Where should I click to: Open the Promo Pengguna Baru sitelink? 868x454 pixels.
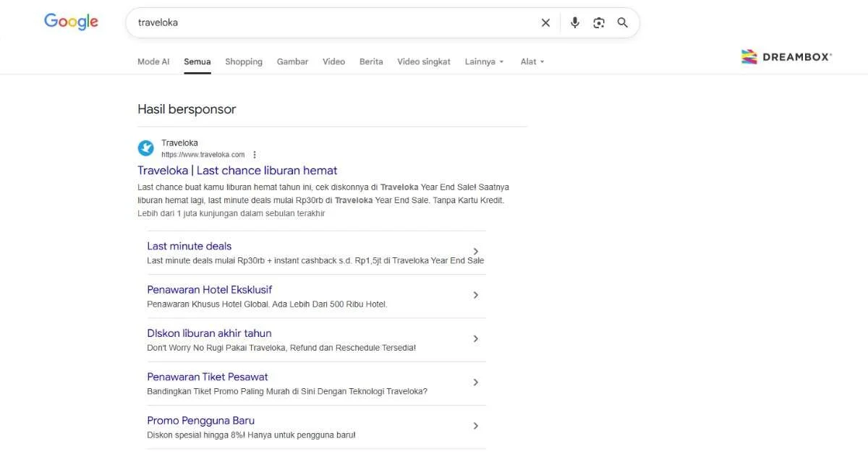[201, 420]
